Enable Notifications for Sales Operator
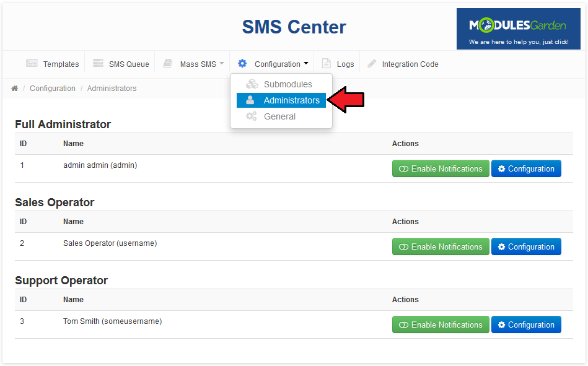The width and height of the screenshot is (588, 366). pos(441,246)
